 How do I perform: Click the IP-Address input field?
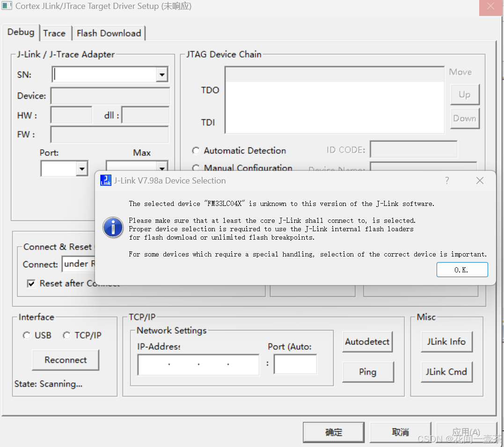click(x=198, y=365)
